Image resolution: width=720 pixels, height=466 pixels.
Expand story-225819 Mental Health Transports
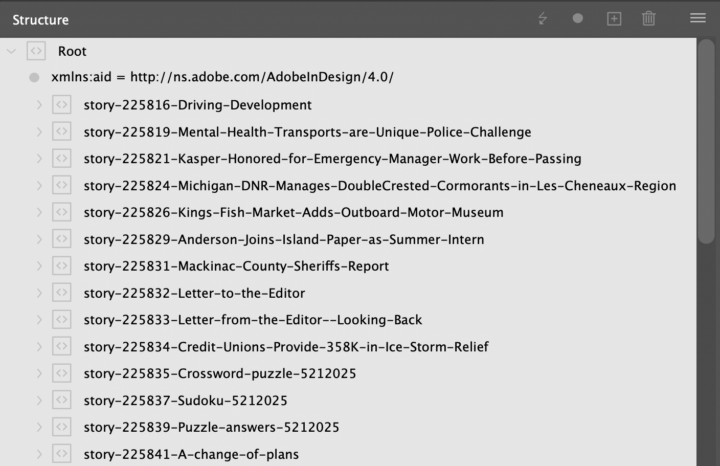tap(39, 132)
